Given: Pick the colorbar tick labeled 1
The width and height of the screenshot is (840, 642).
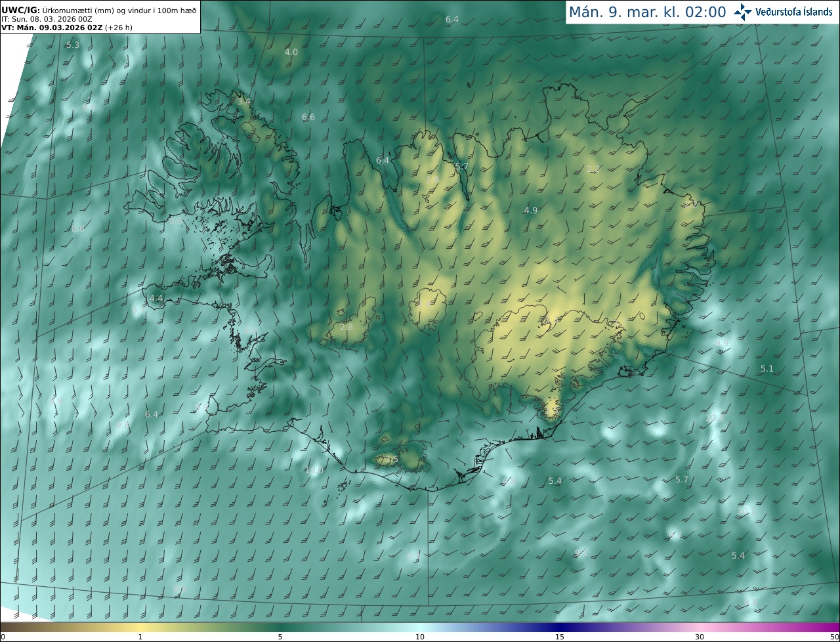Looking at the screenshot, I should (x=140, y=637).
